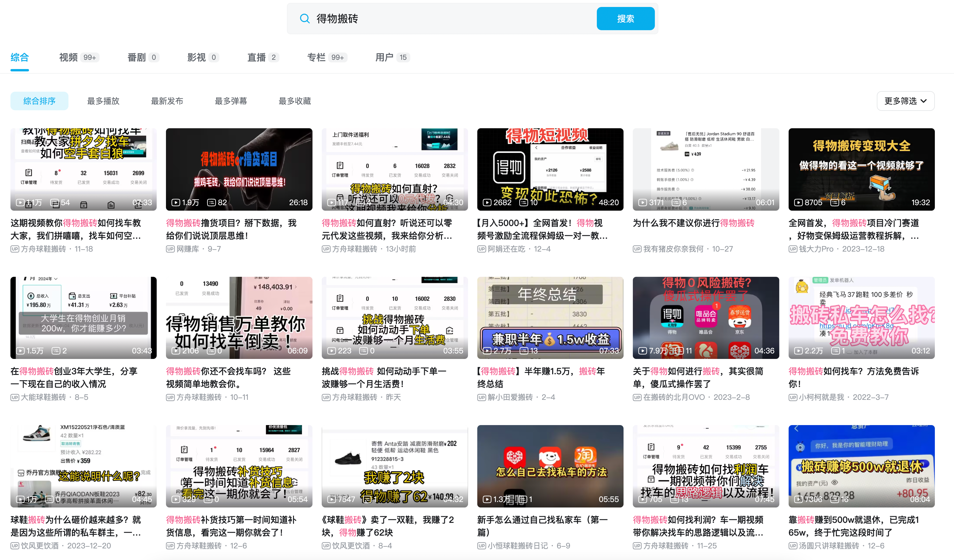Open thumbnail 大学生在得物创业月销200w
Viewport: 954px width, 560px height.
(83, 318)
